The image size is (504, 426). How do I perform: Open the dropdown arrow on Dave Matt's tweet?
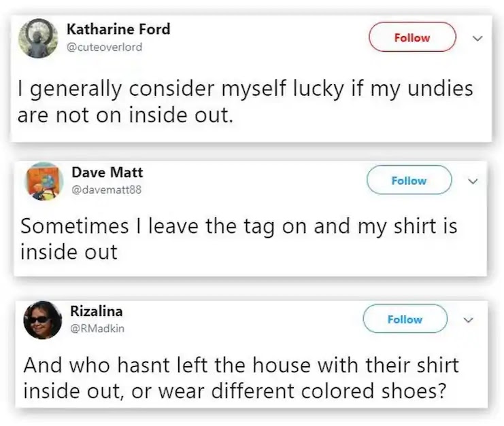(x=474, y=181)
